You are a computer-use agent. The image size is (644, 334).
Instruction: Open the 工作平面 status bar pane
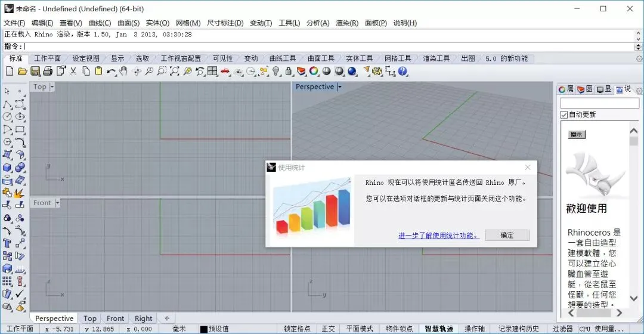pos(20,329)
